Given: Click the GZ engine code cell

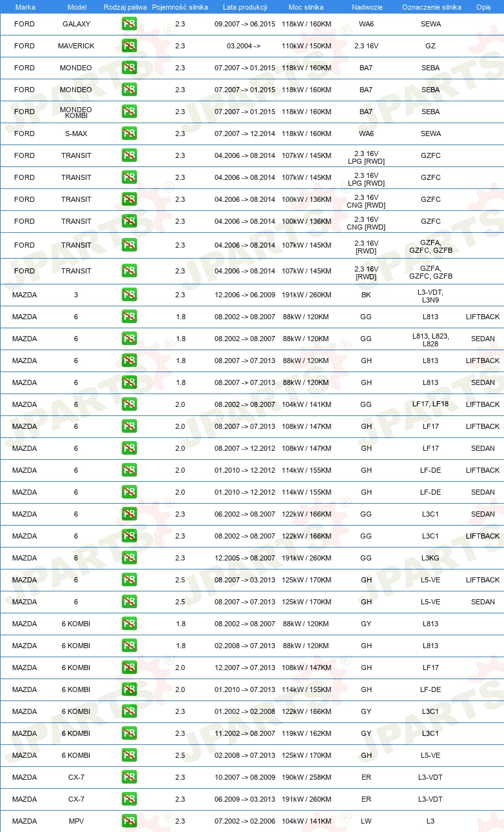Looking at the screenshot, I should click(x=431, y=46).
